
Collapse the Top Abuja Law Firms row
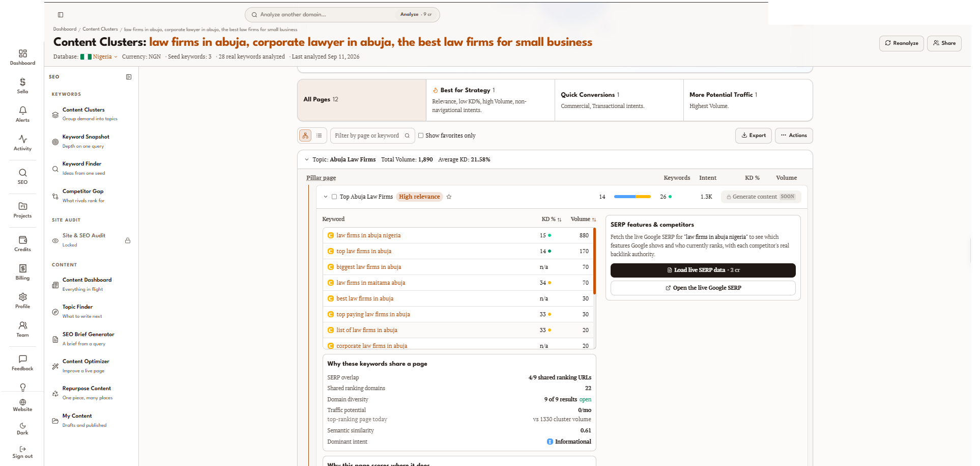[326, 197]
